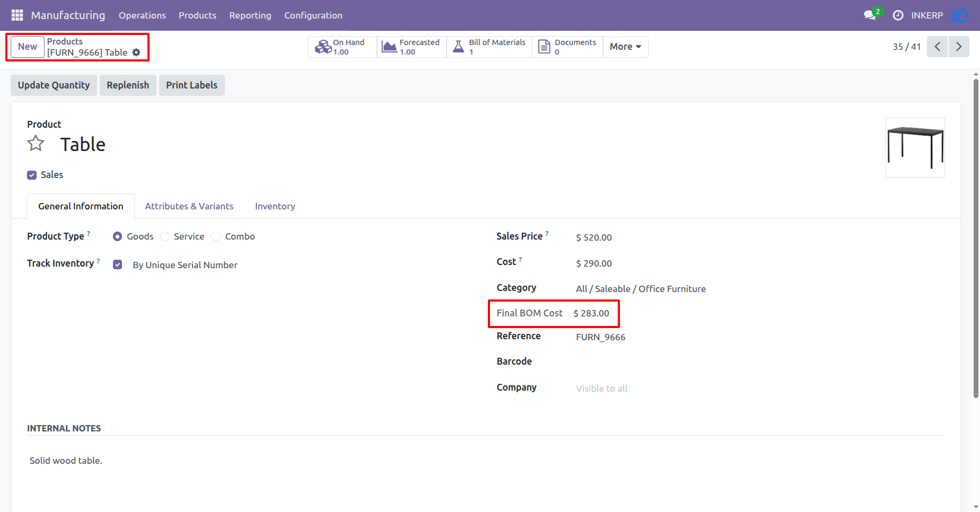Open the apps grid menu icon
This screenshot has width=980, height=512.
[x=17, y=15]
